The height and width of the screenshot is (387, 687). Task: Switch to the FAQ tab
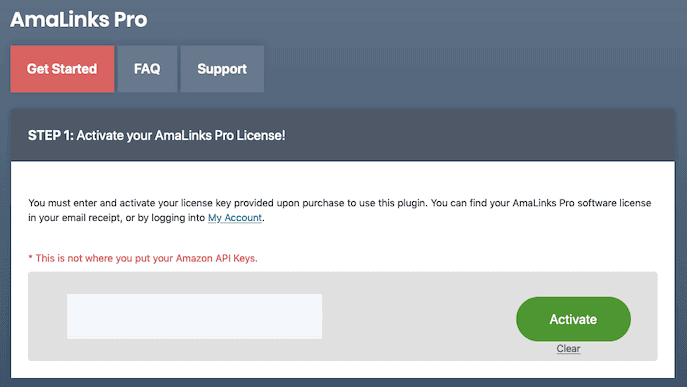147,69
